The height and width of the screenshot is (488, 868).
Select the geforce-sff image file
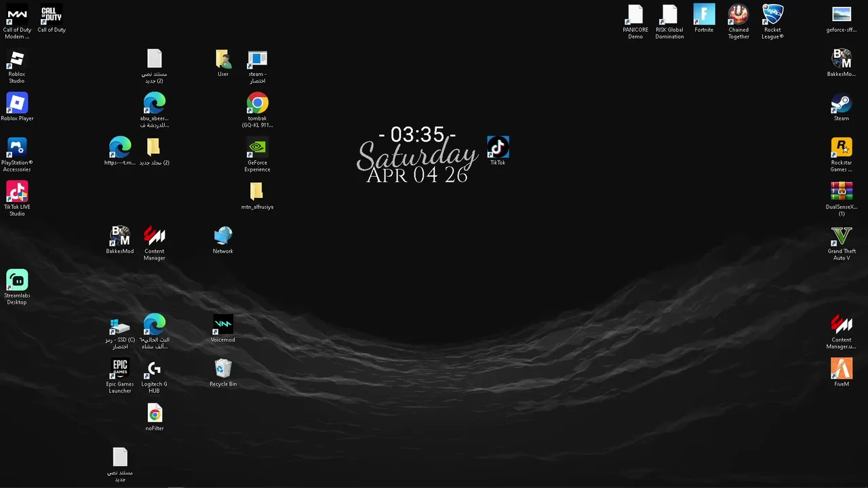point(842,19)
